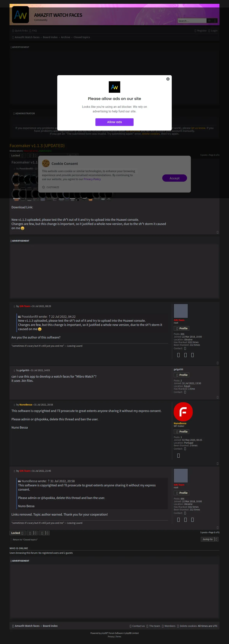
Task: Open the Jump to dropdown
Action: [210, 539]
